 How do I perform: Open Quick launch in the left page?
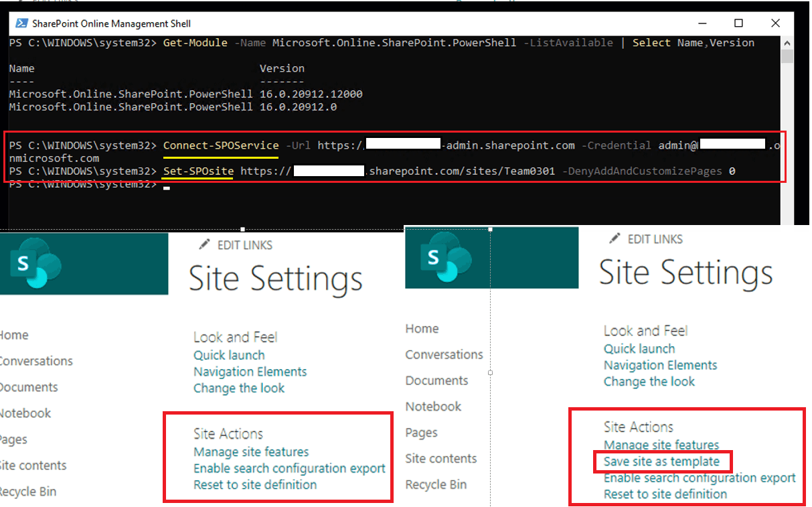coord(229,356)
